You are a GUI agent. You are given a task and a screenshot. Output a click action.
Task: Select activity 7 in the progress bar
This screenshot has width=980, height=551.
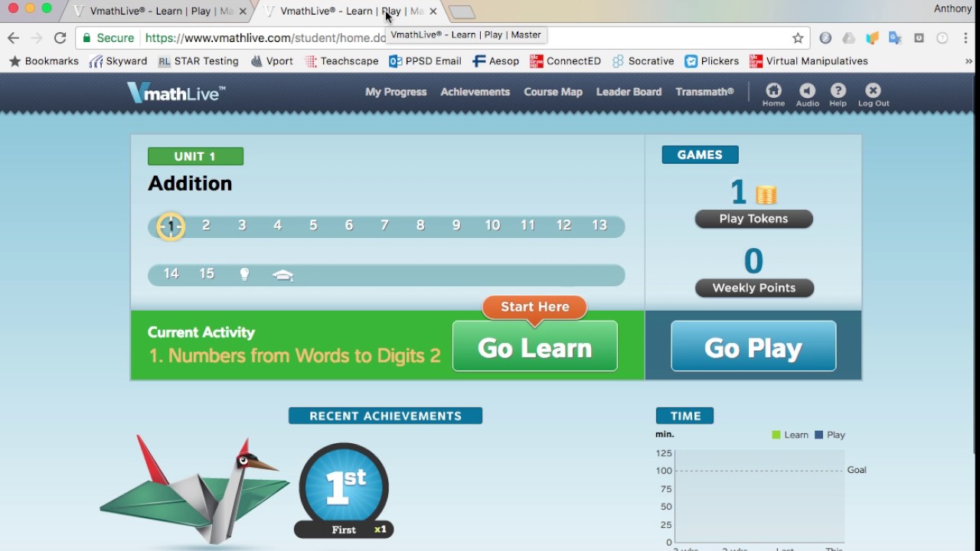coord(384,225)
